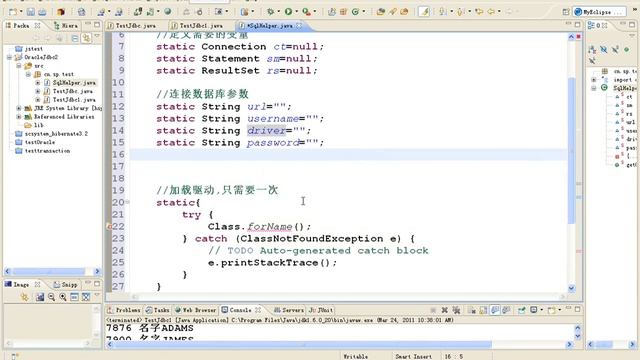Screen dimensions: 640x360
Task: Open the Snippets tab
Action: (65, 284)
